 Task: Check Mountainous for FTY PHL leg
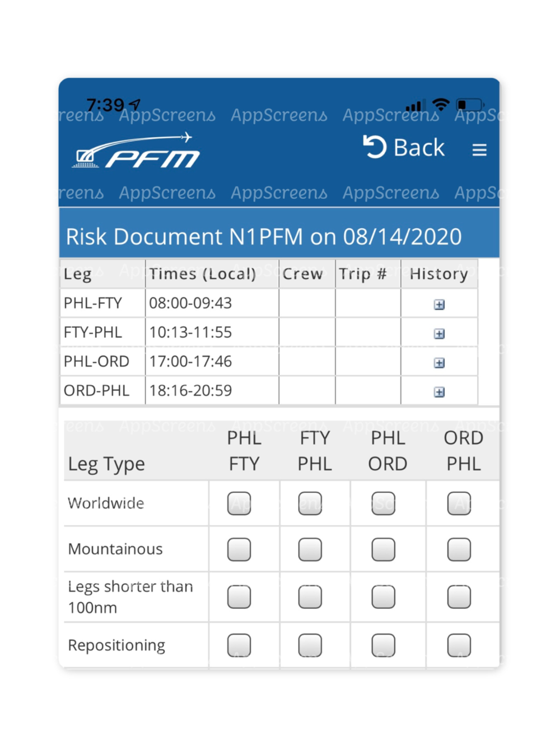point(310,549)
